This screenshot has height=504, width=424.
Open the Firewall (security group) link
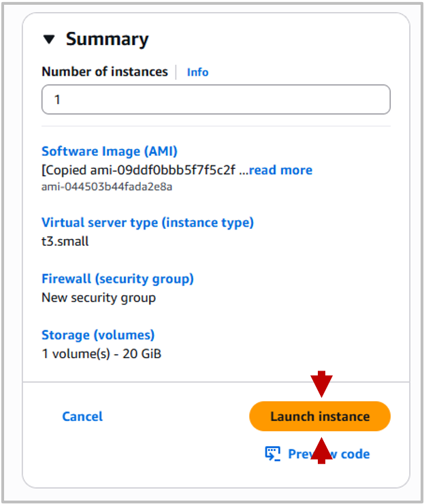tap(117, 279)
